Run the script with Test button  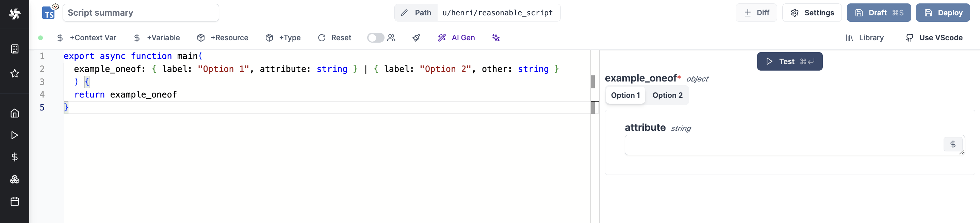(x=789, y=61)
